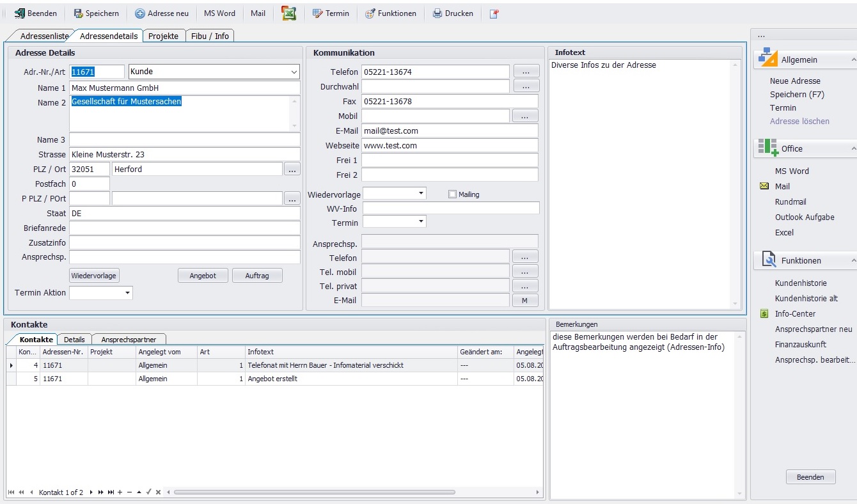Click the Termin toolbar button
This screenshot has width=857, height=504.
coord(331,13)
